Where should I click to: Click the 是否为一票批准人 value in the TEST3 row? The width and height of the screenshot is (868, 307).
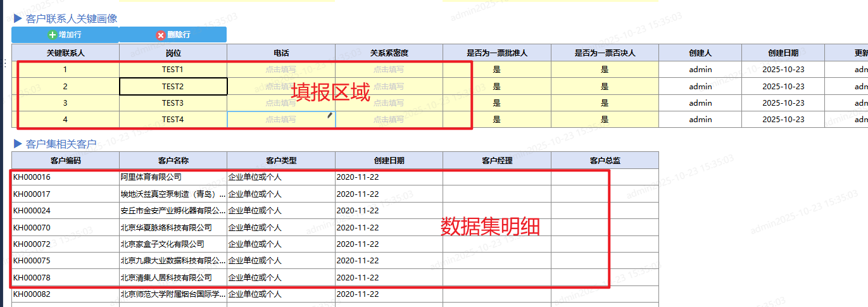coord(497,103)
